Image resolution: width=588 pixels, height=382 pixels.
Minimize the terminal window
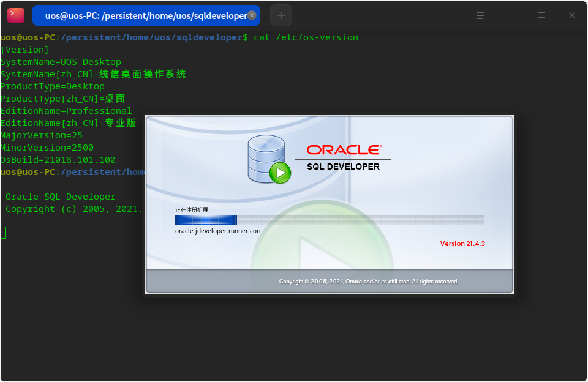click(x=511, y=15)
